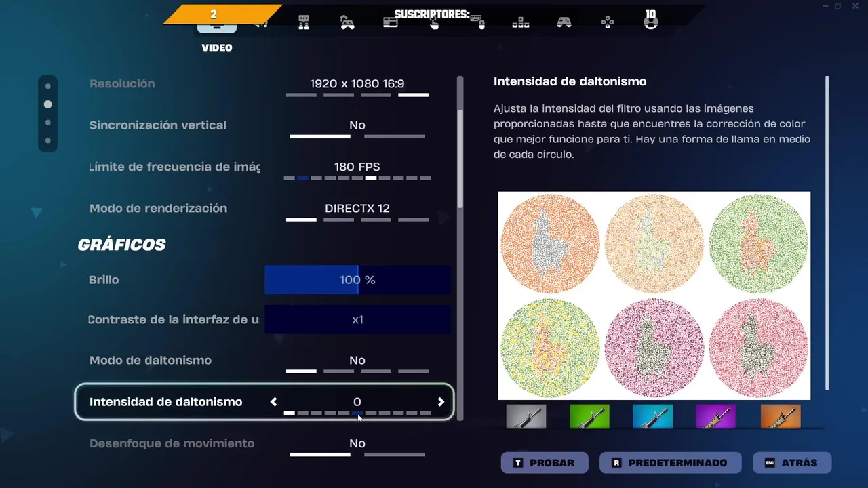868x488 pixels.
Task: Open the keyboard and mouse settings tab
Action: point(477,22)
